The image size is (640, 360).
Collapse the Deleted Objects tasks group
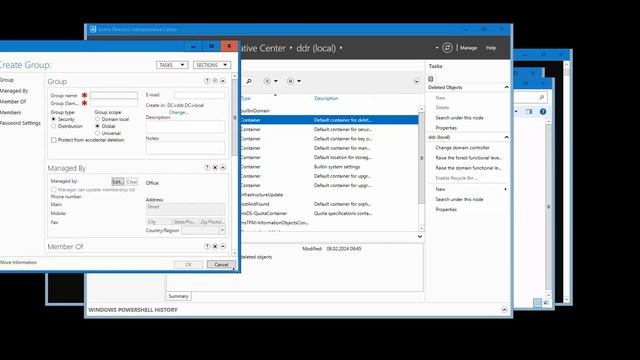click(x=506, y=87)
